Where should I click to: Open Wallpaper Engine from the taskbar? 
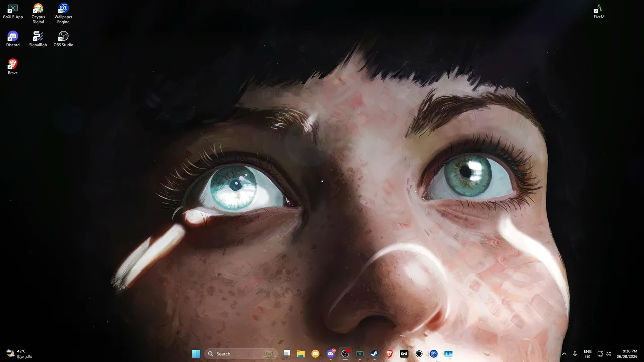[x=433, y=354]
